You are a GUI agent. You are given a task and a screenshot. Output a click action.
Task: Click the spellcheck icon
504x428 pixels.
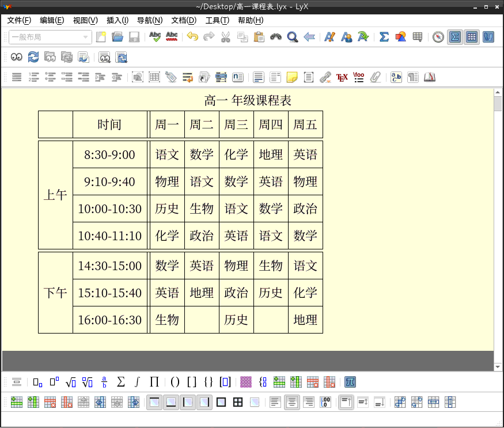click(x=155, y=37)
